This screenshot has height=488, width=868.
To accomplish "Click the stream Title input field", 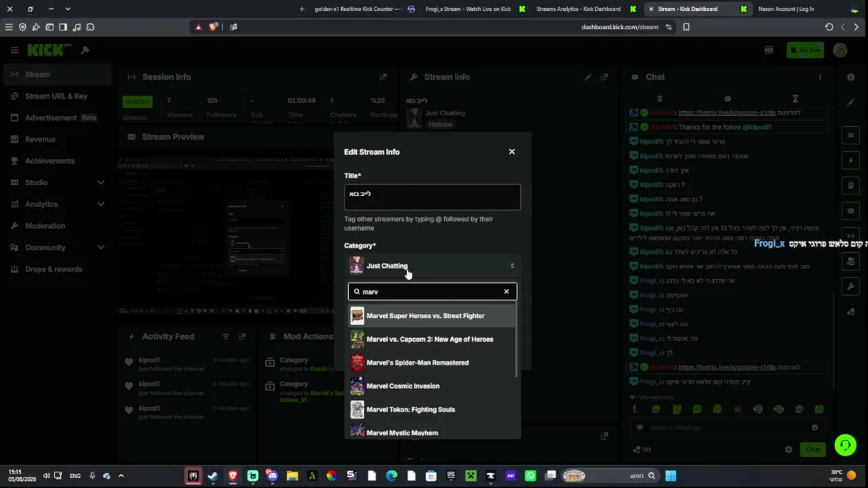I will [432, 197].
